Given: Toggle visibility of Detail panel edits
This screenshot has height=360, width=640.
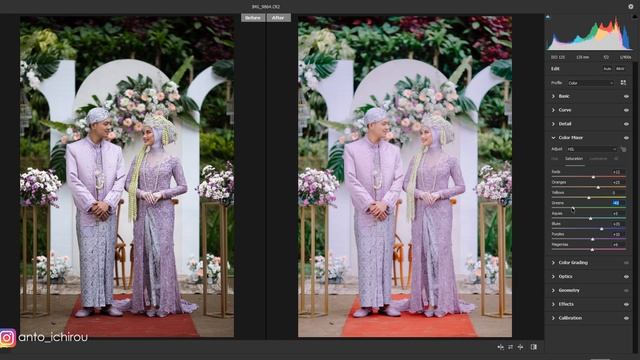Looking at the screenshot, I should 626,124.
